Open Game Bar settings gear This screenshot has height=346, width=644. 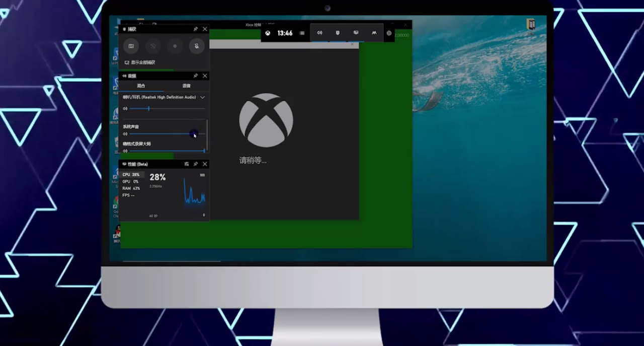389,33
